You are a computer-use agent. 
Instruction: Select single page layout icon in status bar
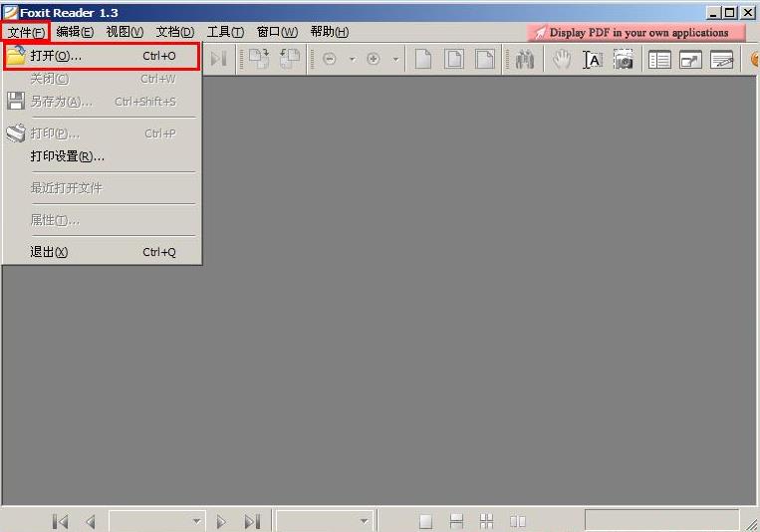click(x=425, y=522)
